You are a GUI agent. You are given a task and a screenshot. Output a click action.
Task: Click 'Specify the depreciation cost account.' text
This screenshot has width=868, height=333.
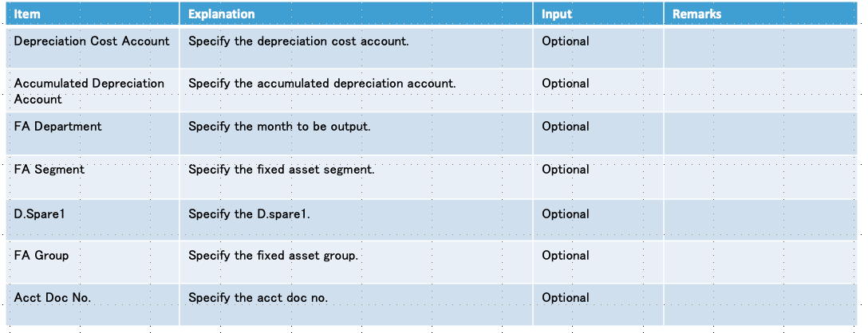[x=299, y=41]
